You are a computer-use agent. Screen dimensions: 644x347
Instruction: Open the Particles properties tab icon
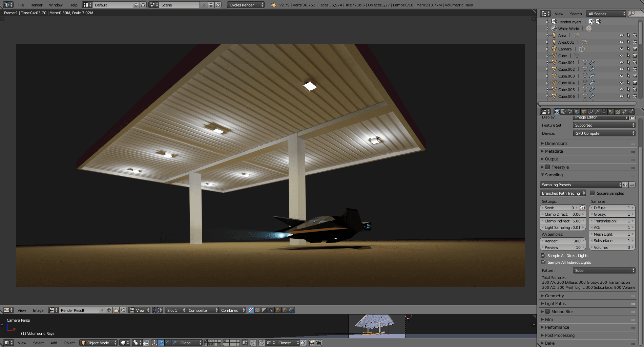point(624,112)
